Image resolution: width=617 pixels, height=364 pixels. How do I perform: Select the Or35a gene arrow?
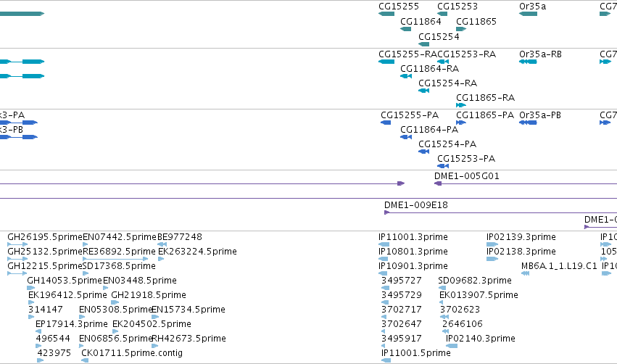click(x=528, y=14)
